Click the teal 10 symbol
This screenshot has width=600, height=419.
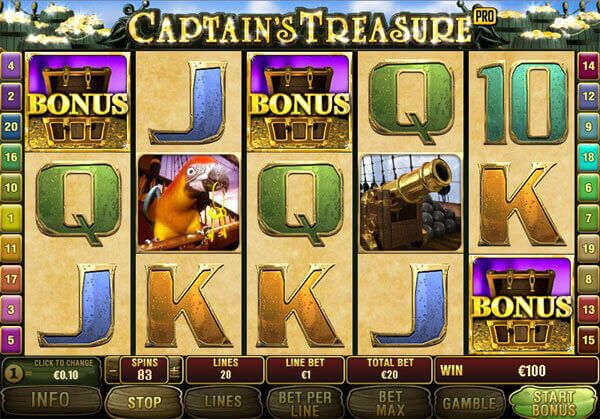tap(522, 103)
